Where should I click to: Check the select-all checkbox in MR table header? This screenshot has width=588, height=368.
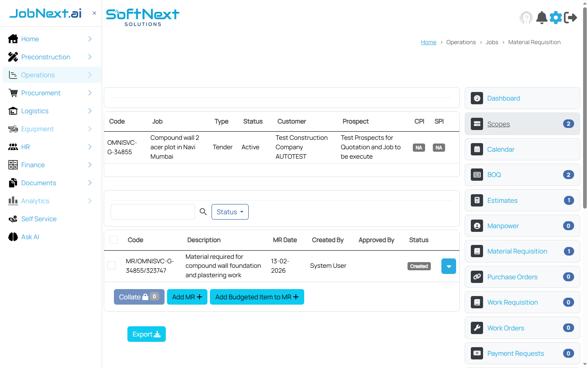click(114, 240)
